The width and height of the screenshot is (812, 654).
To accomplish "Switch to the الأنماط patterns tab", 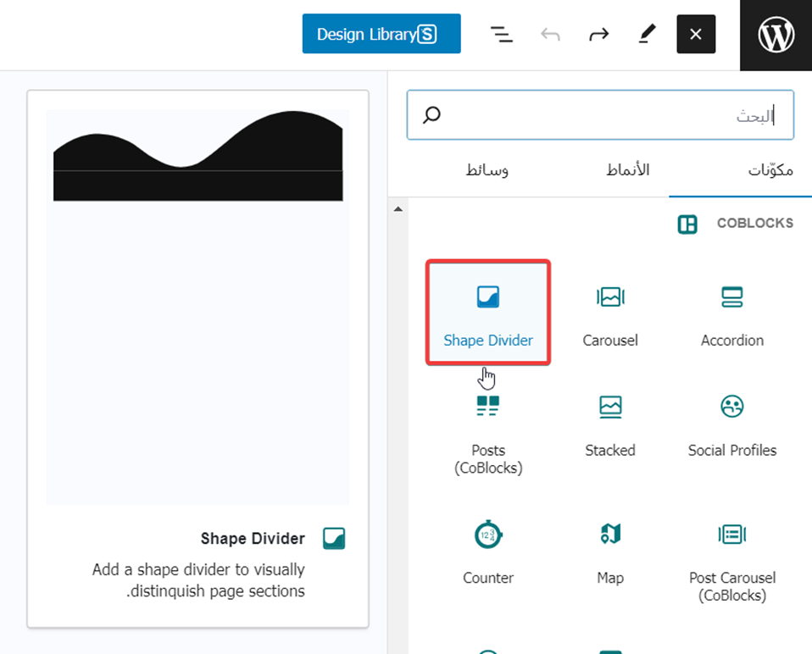I will tap(627, 170).
